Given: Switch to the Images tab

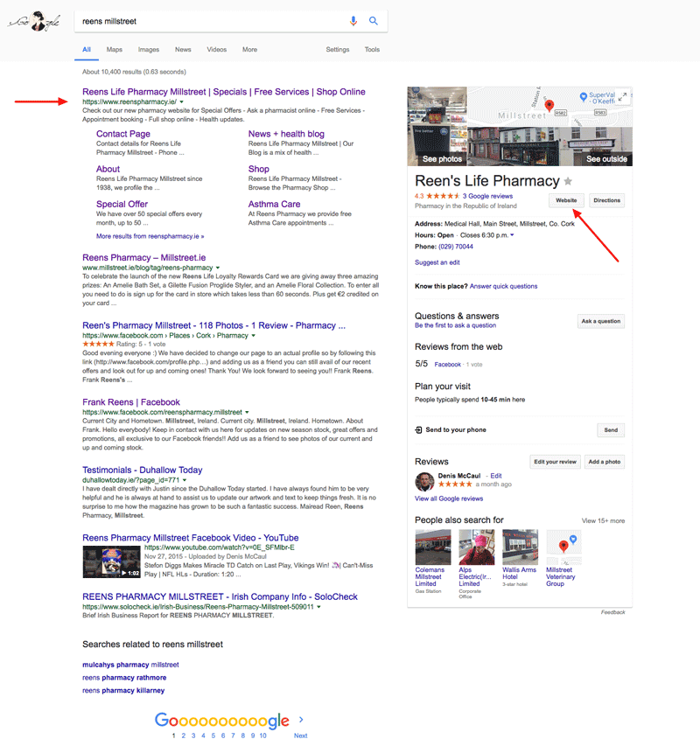Looking at the screenshot, I should [149, 50].
